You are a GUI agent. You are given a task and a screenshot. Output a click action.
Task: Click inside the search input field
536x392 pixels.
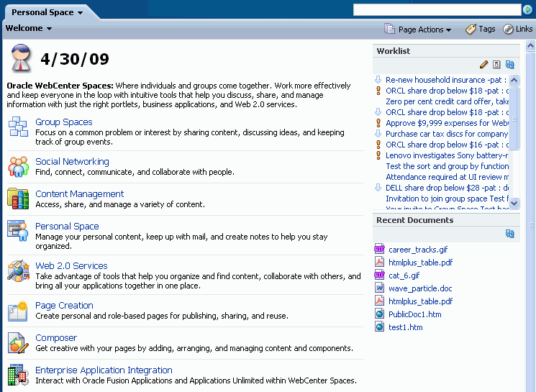pyautogui.click(x=437, y=10)
